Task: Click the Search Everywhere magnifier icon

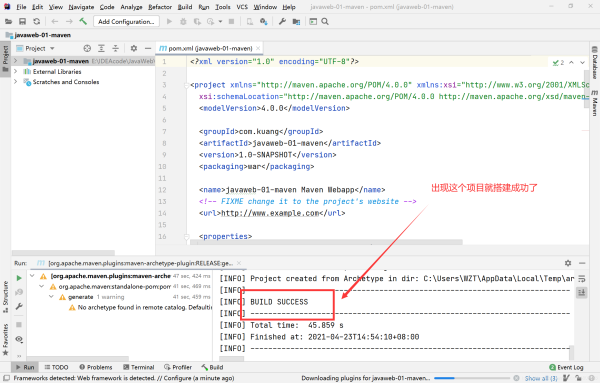Action: click(x=325, y=21)
